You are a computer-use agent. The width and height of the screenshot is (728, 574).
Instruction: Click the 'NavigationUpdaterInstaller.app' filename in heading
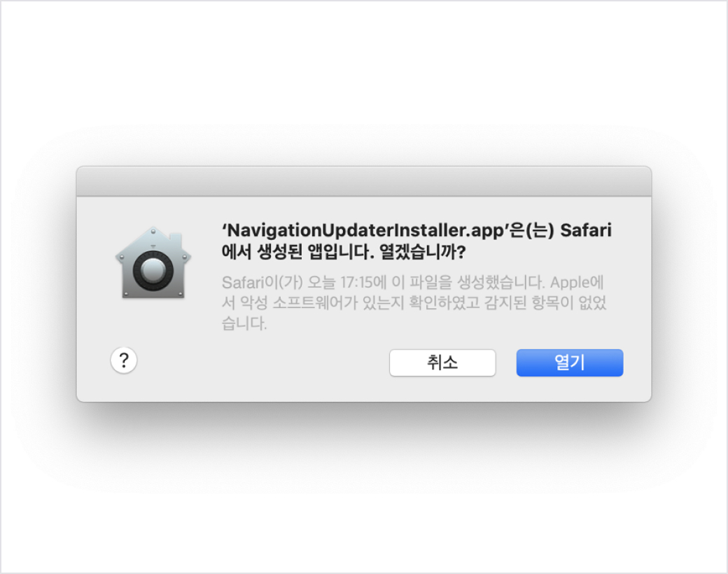(x=365, y=230)
